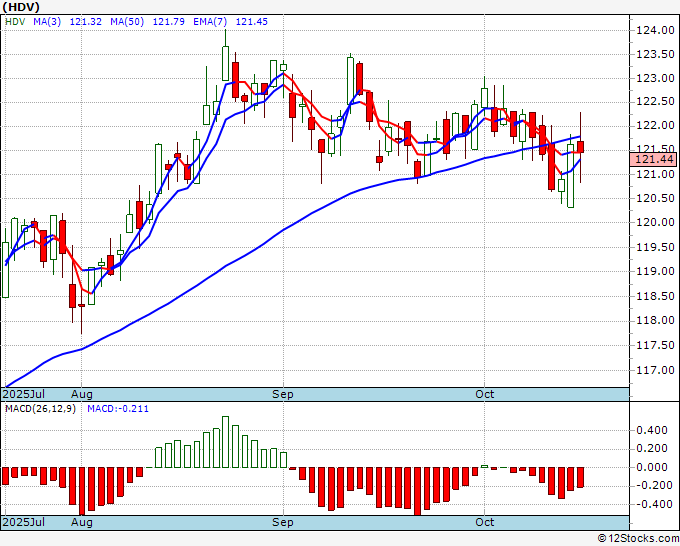This screenshot has width=680, height=546.
Task: Select the MA(3) legend label
Action: (48, 23)
